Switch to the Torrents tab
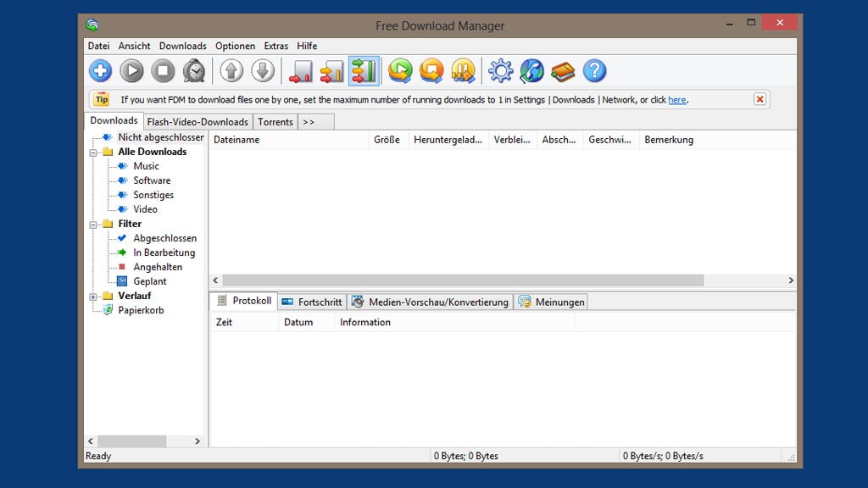The height and width of the screenshot is (488, 868). tap(275, 122)
